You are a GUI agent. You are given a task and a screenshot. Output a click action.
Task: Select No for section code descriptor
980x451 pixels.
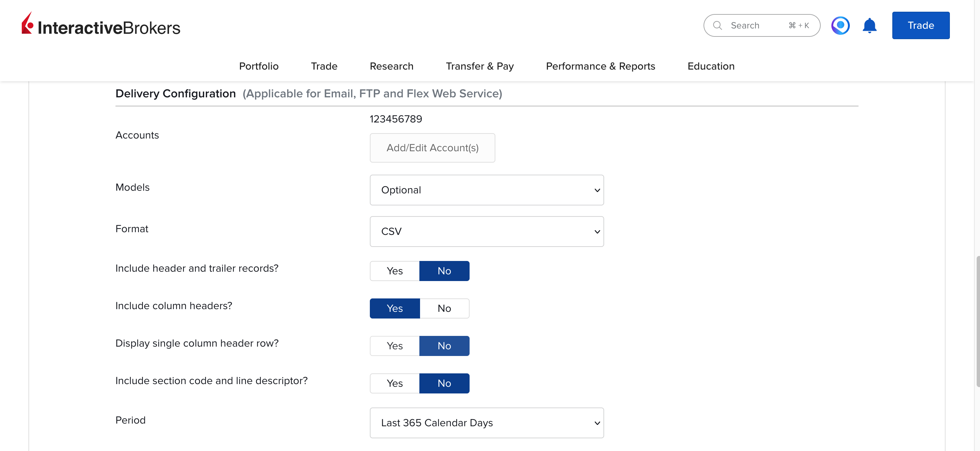[x=444, y=383]
